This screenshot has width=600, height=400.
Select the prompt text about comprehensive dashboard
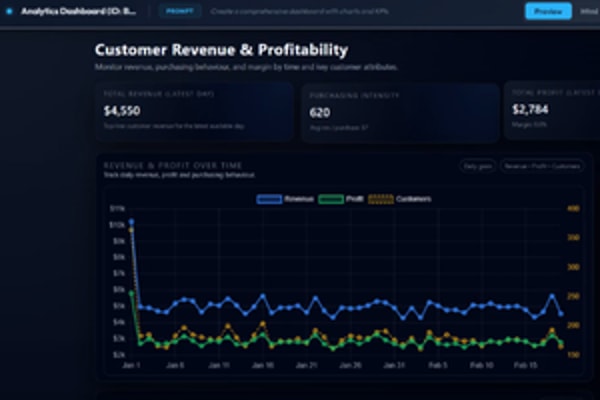[300, 11]
